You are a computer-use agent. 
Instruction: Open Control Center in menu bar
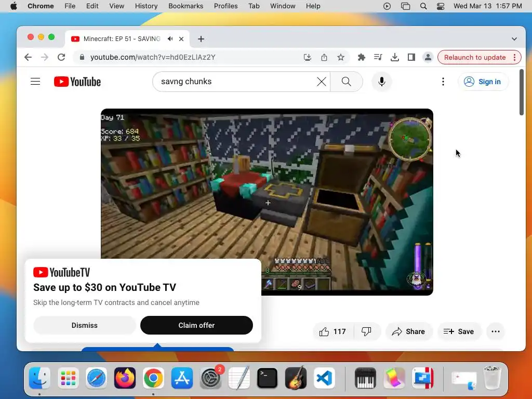click(441, 6)
